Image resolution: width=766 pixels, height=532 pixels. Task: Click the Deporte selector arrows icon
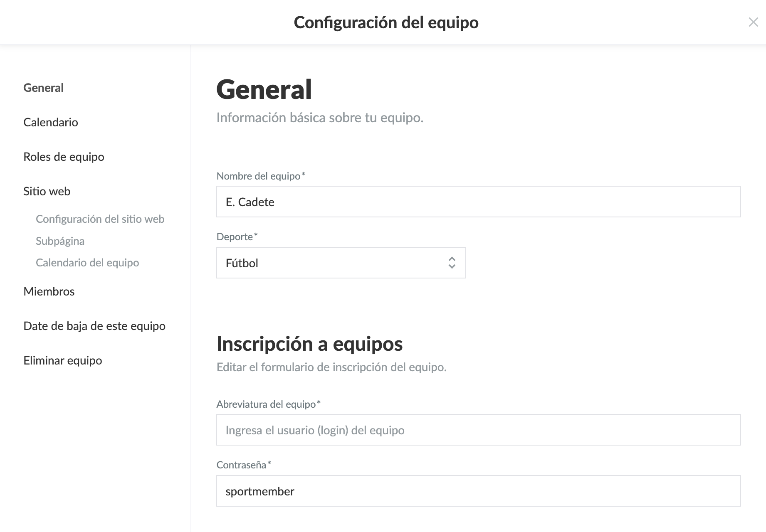[x=452, y=263]
